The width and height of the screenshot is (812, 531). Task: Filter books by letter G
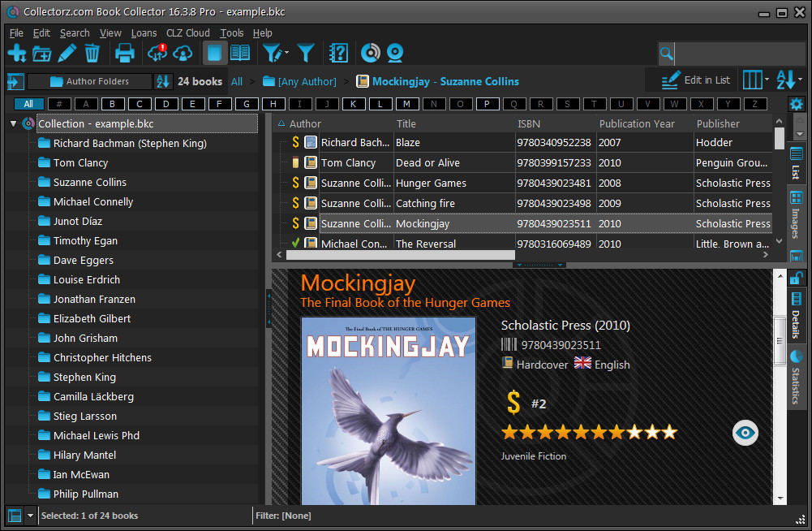(x=247, y=104)
